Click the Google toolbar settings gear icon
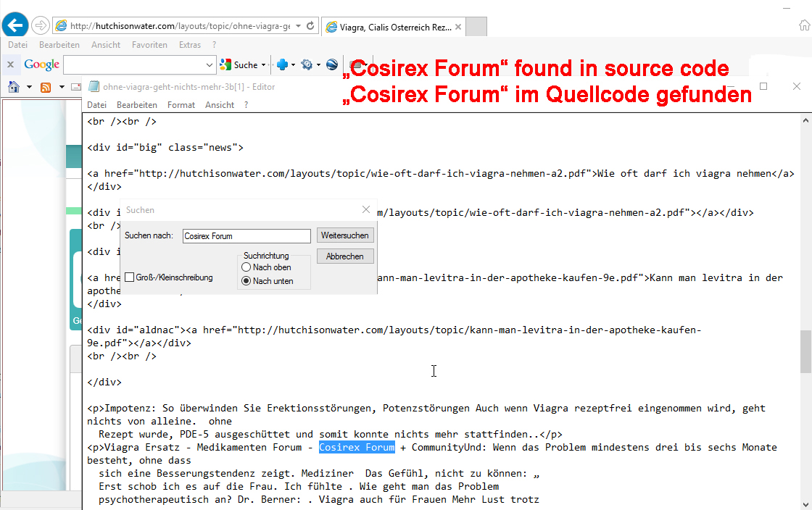 point(307,64)
